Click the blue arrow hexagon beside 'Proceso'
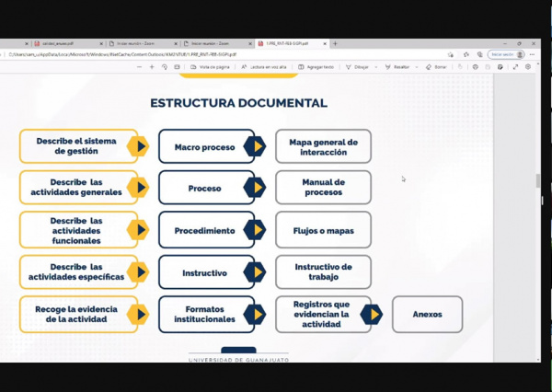552x392 pixels. tap(255, 188)
